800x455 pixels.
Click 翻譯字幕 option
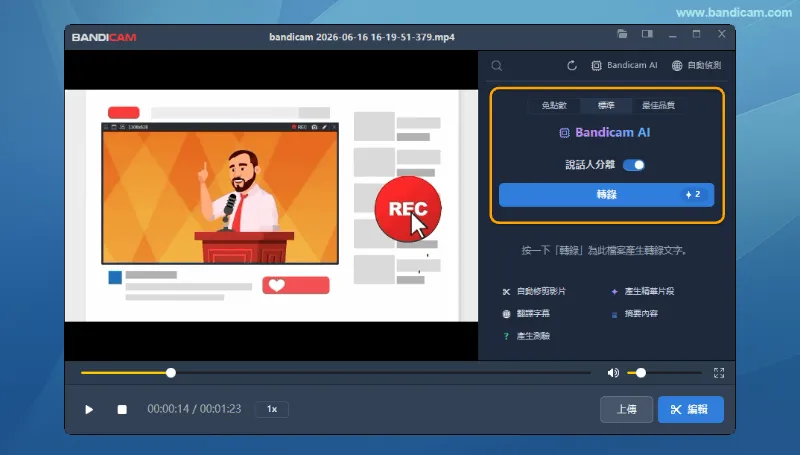526,314
